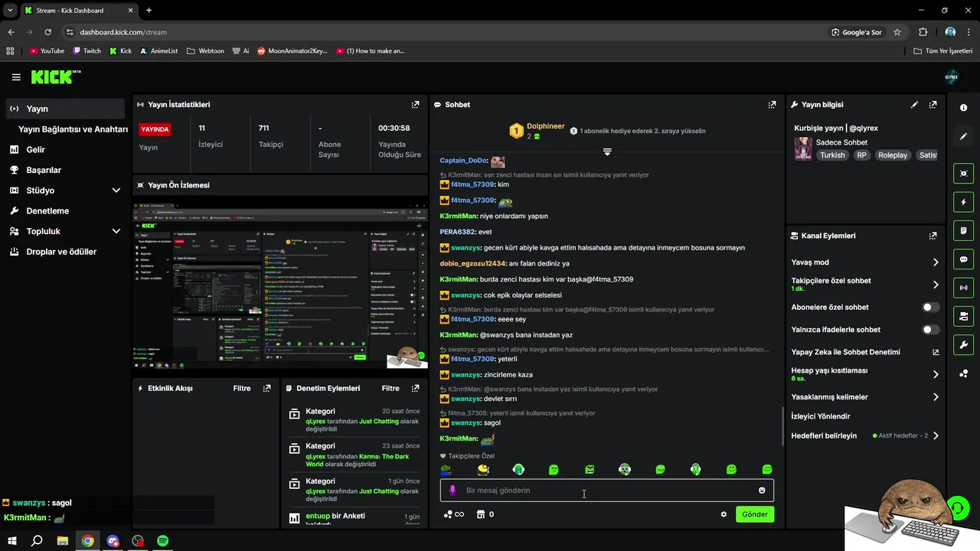
Task: Click the qLyrex profile avatar in the top right
Action: pos(952,77)
